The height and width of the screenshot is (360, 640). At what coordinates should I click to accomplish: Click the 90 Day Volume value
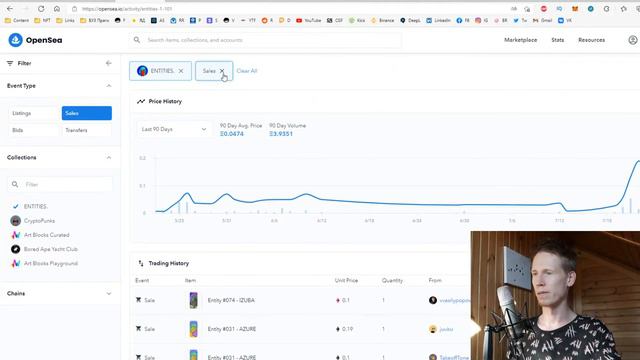pos(281,134)
